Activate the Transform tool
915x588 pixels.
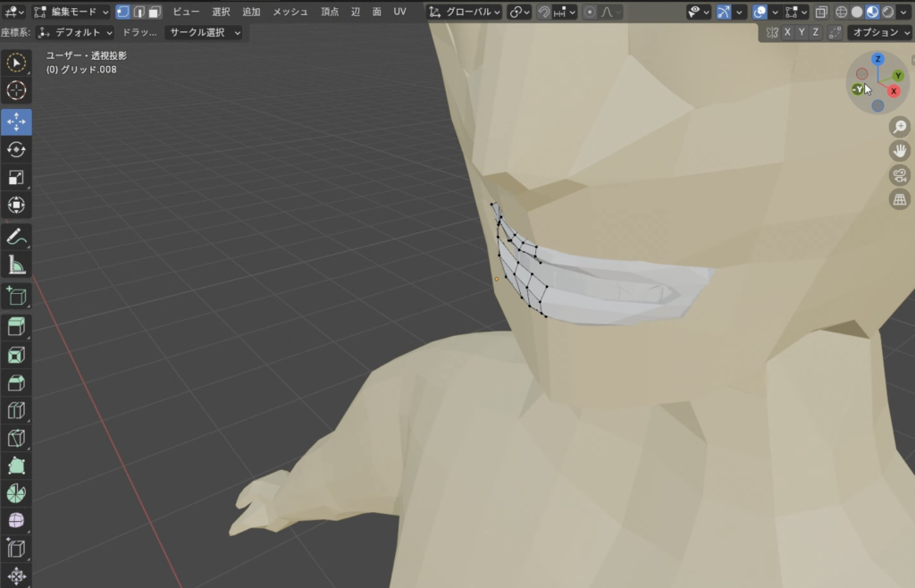pos(16,206)
